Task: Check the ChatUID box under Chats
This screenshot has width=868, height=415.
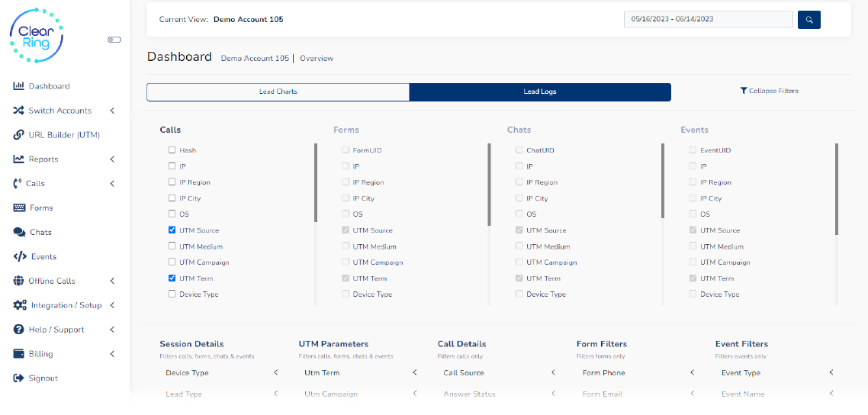Action: 519,150
